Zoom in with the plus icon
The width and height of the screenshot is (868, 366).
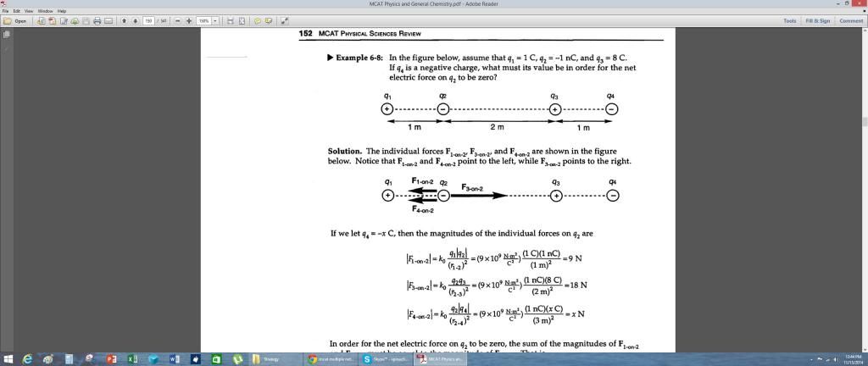pyautogui.click(x=188, y=20)
